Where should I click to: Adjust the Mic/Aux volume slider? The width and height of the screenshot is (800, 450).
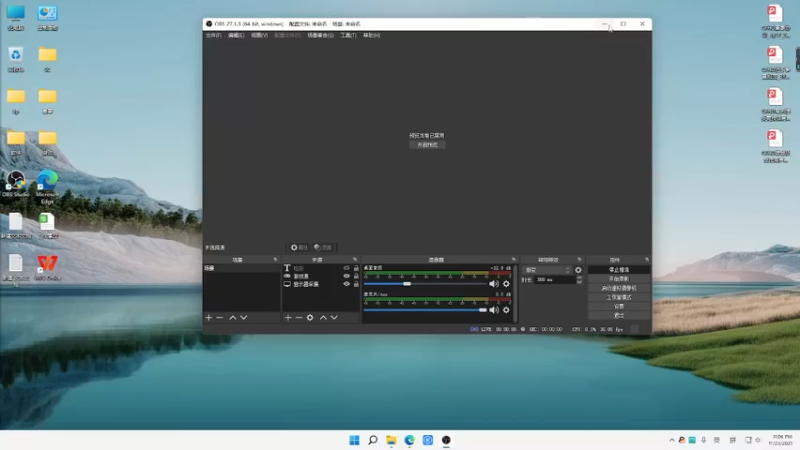pos(425,310)
